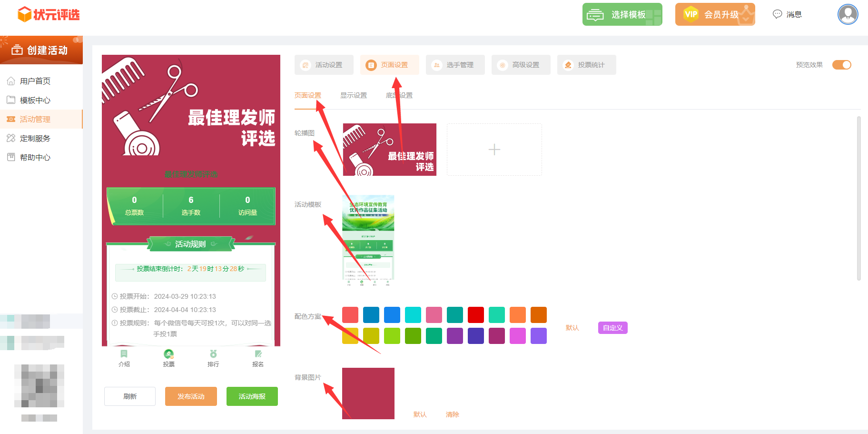Screen dimensions: 868x434
Task: Click the 发布活动 button
Action: tap(191, 396)
